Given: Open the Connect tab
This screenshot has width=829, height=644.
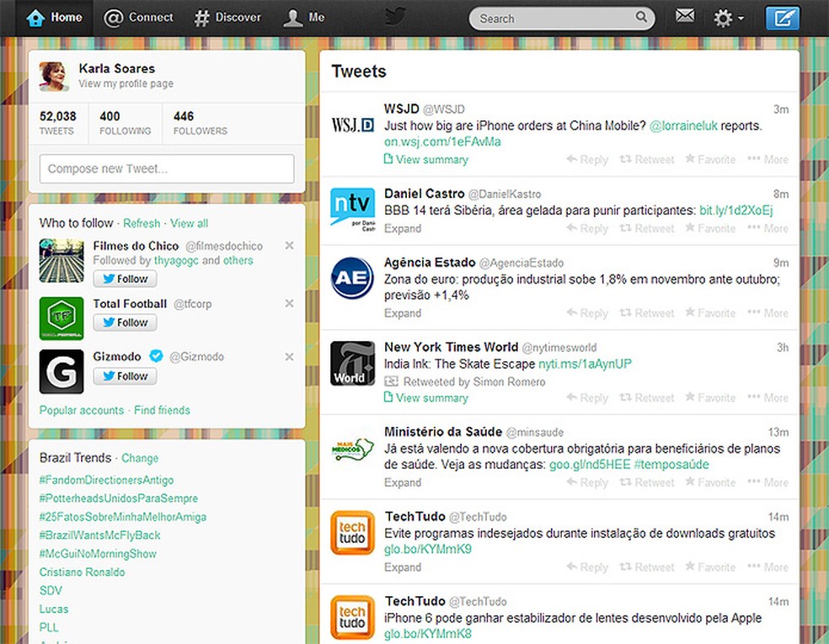Looking at the screenshot, I should point(138,18).
